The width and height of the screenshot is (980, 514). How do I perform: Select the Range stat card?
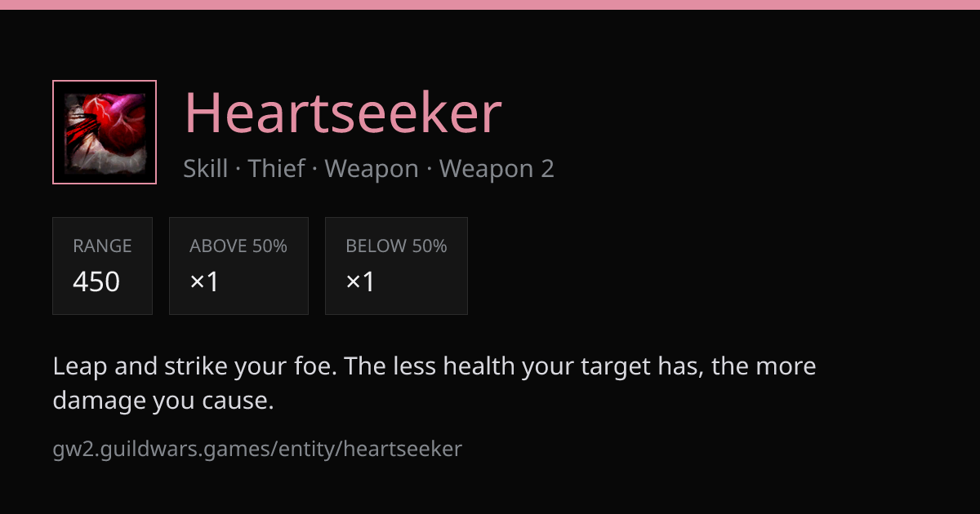pyautogui.click(x=102, y=266)
